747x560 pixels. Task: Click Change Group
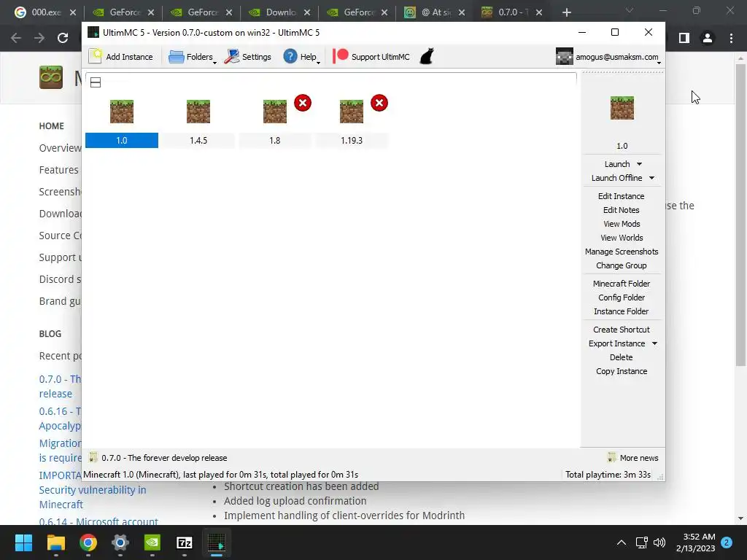point(622,265)
